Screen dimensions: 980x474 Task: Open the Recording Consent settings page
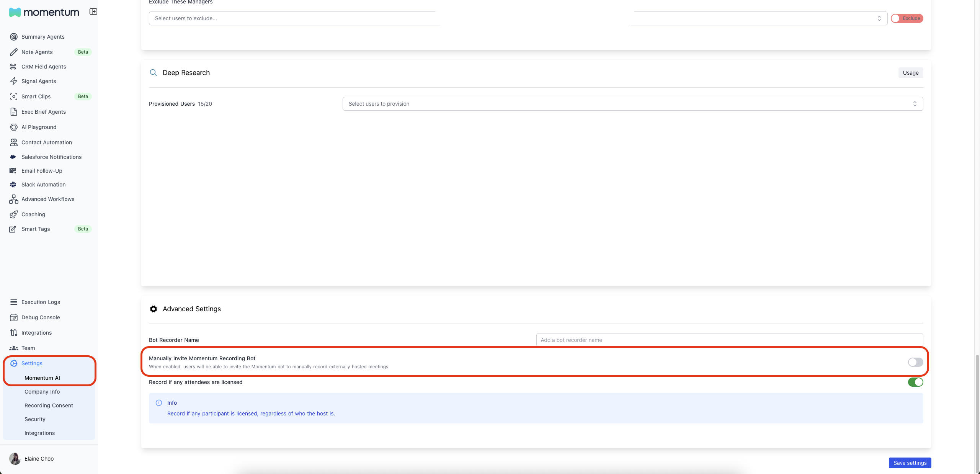[x=49, y=405]
